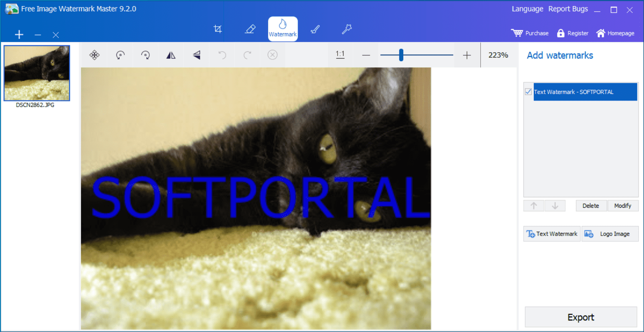Click the zoom slider handle
Viewport: 644px width, 332px height.
401,55
